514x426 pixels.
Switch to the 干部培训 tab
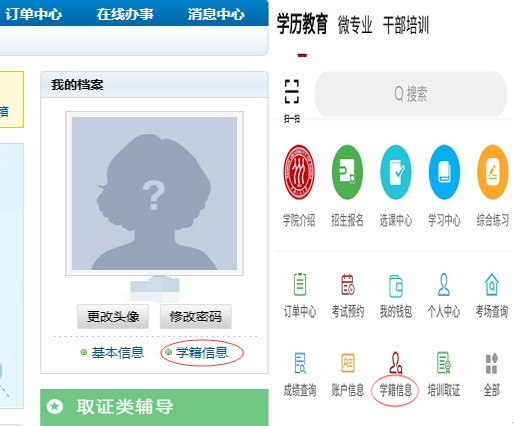click(406, 25)
